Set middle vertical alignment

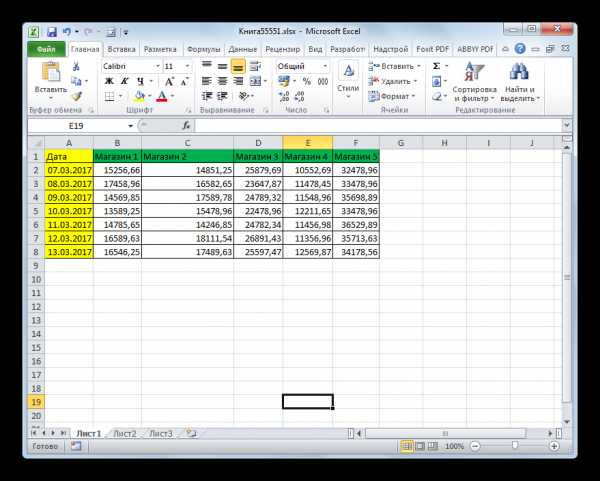pyautogui.click(x=222, y=66)
